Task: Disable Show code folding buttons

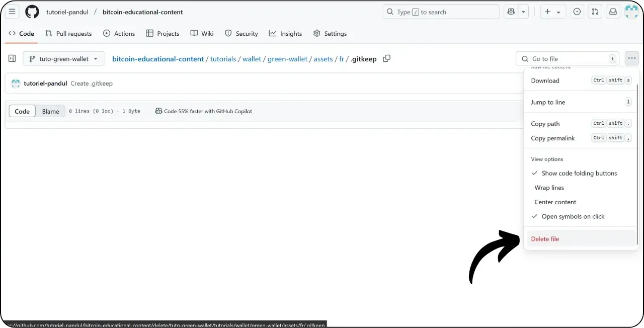Action: tap(579, 173)
